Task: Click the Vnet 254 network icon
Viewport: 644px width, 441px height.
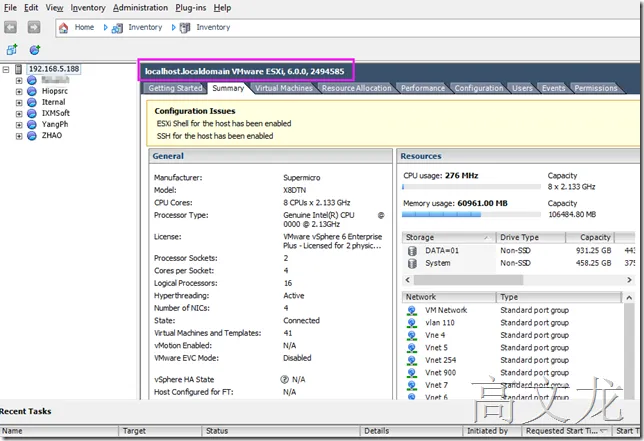Action: (412, 361)
